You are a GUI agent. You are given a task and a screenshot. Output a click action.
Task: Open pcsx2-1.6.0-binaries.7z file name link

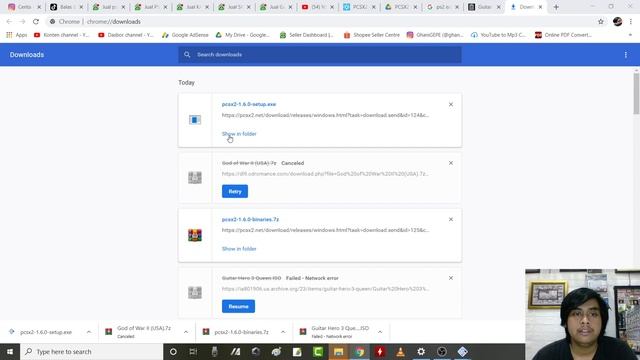click(x=250, y=219)
